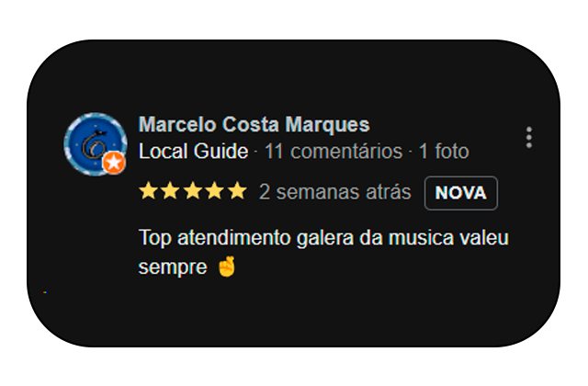Click the dot separator before "1 foto"
588x386 pixels.
coord(411,152)
